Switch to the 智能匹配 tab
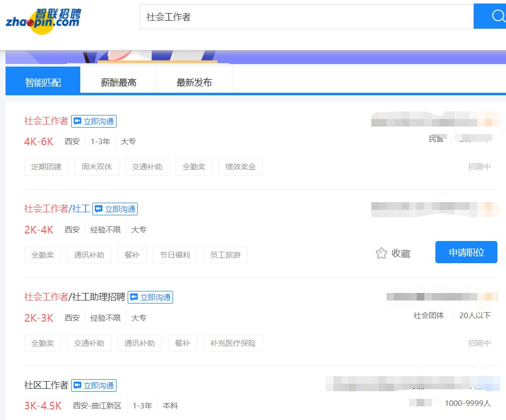506x420 pixels. point(43,82)
